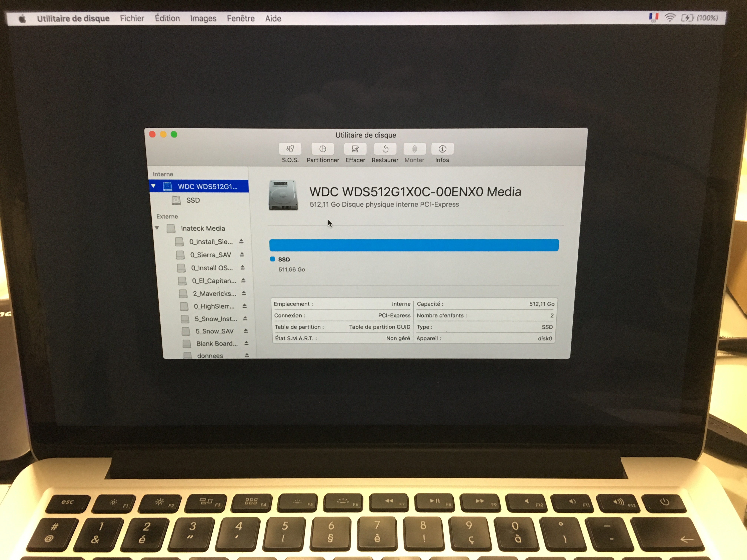Open the Wi-Fi status menu
This screenshot has width=747, height=560.
click(670, 18)
